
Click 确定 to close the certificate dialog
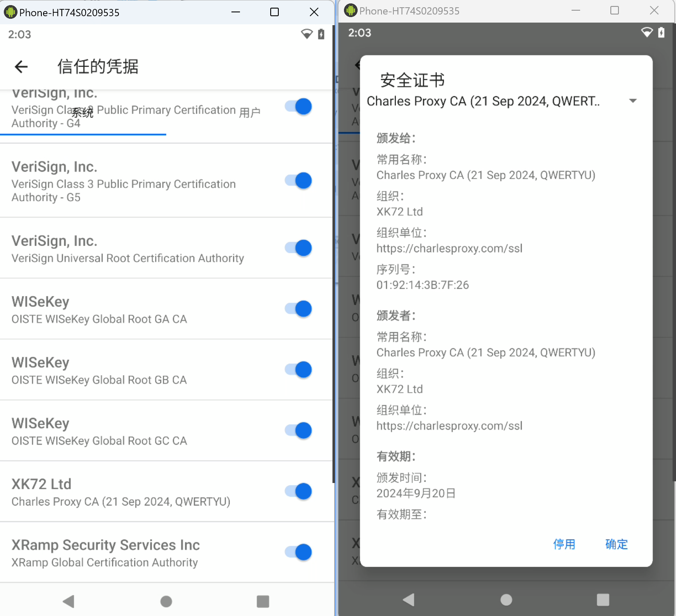tap(616, 544)
